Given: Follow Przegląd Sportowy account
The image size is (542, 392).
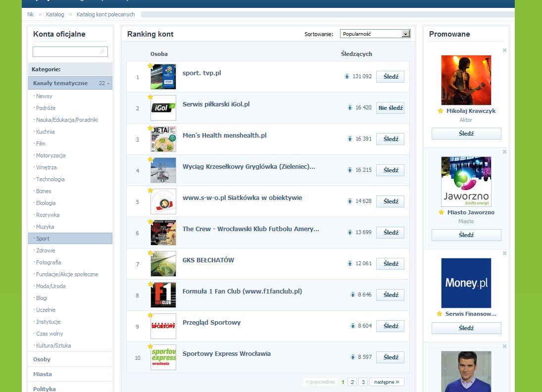Looking at the screenshot, I should pyautogui.click(x=390, y=326).
